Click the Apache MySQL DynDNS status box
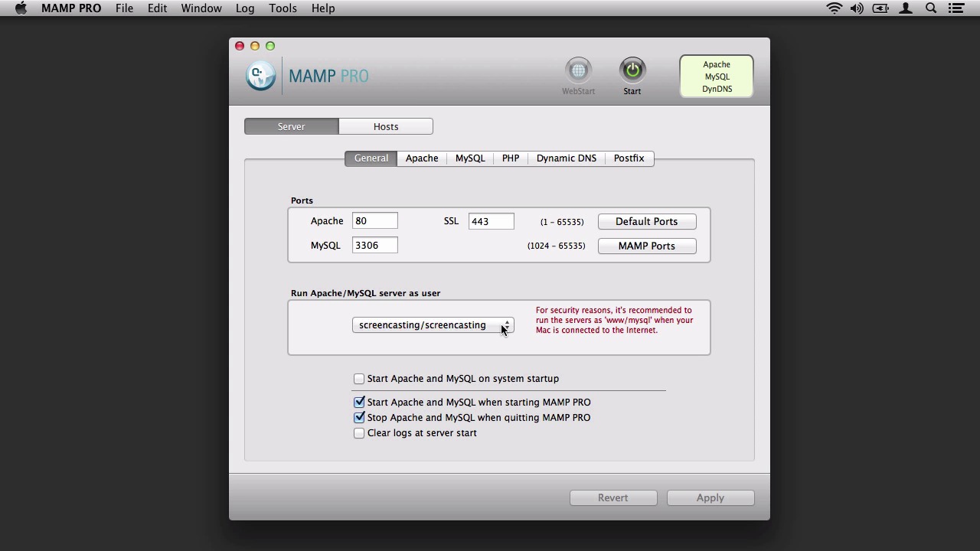Image resolution: width=980 pixels, height=551 pixels. [x=717, y=77]
